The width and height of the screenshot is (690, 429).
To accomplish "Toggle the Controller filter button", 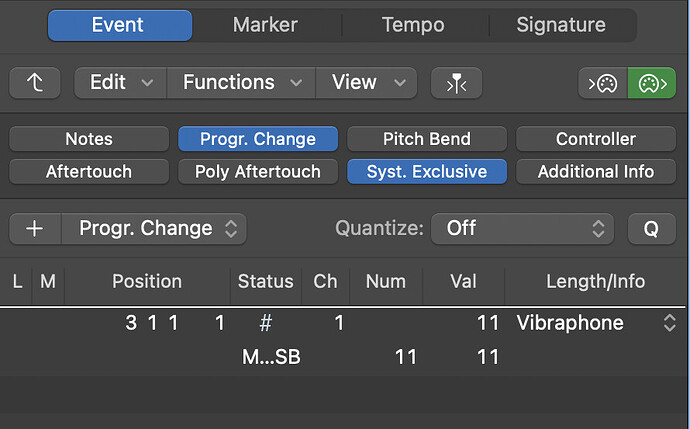I will 596,139.
